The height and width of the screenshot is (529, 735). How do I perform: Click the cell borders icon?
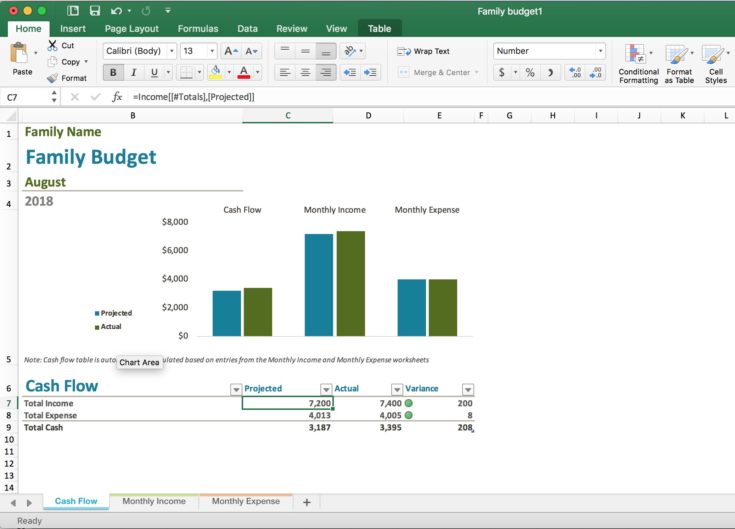(186, 72)
